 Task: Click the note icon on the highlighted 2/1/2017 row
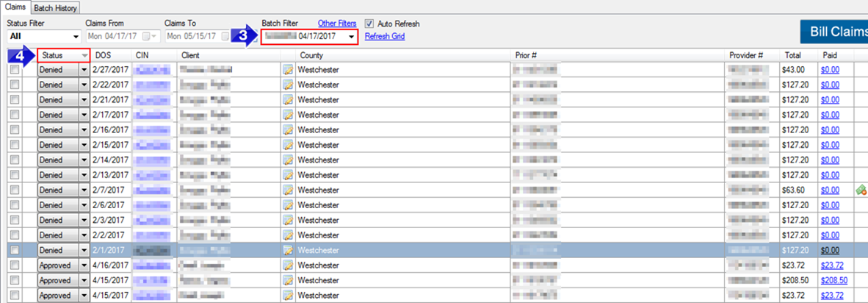288,250
